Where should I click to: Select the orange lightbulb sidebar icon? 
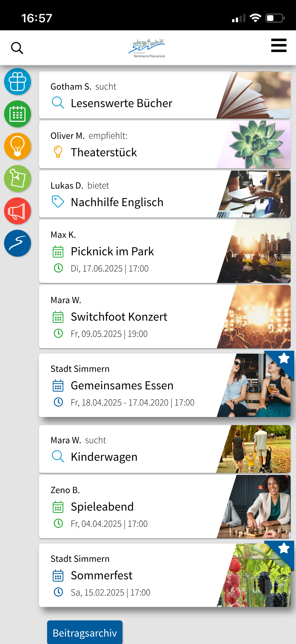pos(17,146)
